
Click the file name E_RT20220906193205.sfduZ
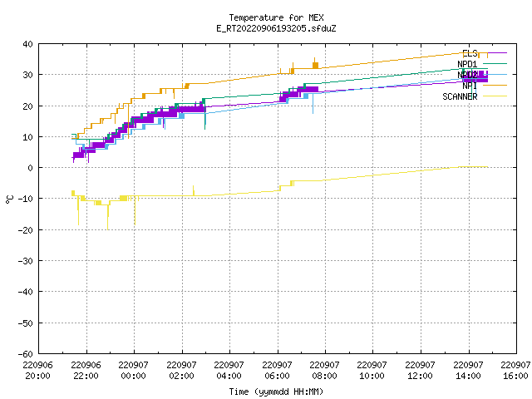276,28
